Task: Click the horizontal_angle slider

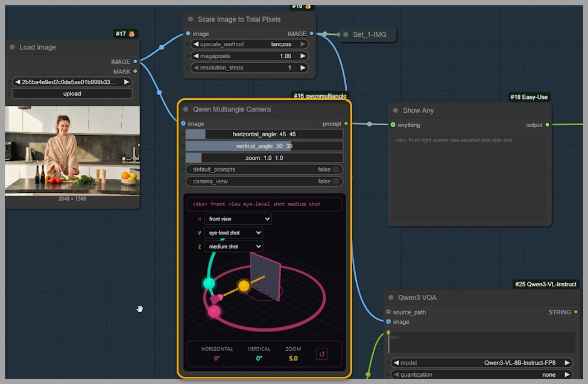Action: click(264, 134)
